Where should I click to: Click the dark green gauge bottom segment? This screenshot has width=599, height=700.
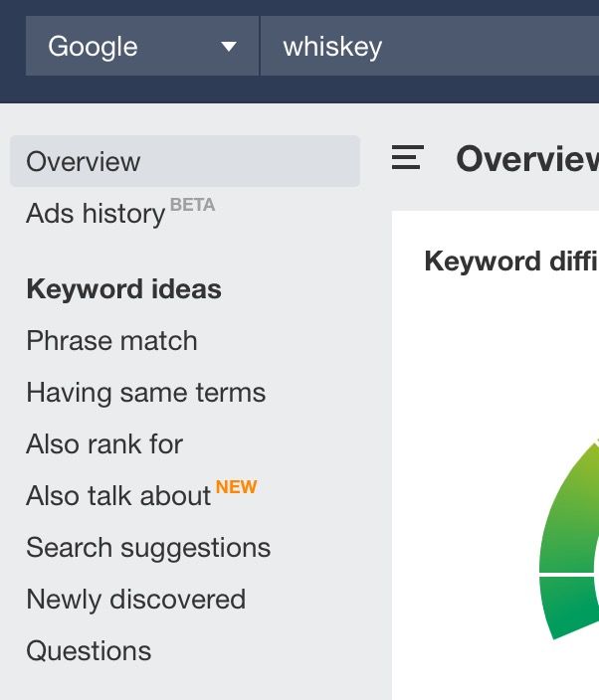tap(569, 605)
